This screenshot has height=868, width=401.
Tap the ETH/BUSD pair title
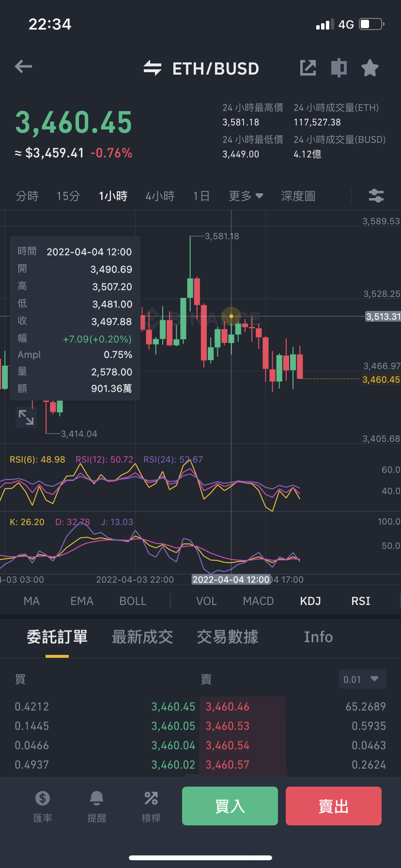(x=216, y=69)
